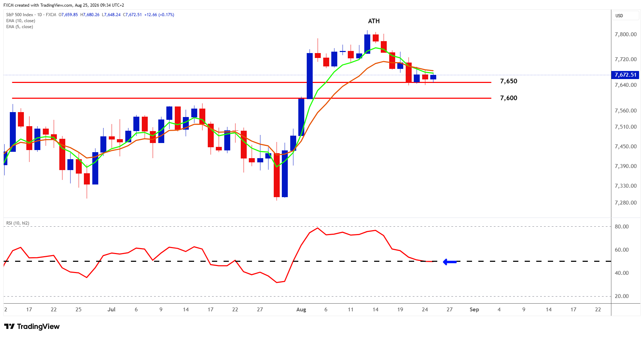Click the TradingView logo at the bottom
This screenshot has width=644, height=337.
pos(32,326)
